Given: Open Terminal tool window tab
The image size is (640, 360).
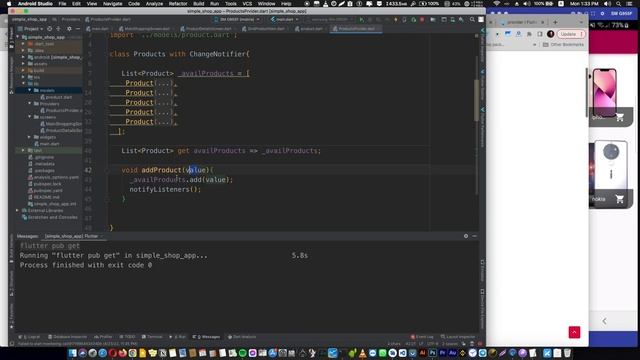Looking at the screenshot, I should [152, 337].
